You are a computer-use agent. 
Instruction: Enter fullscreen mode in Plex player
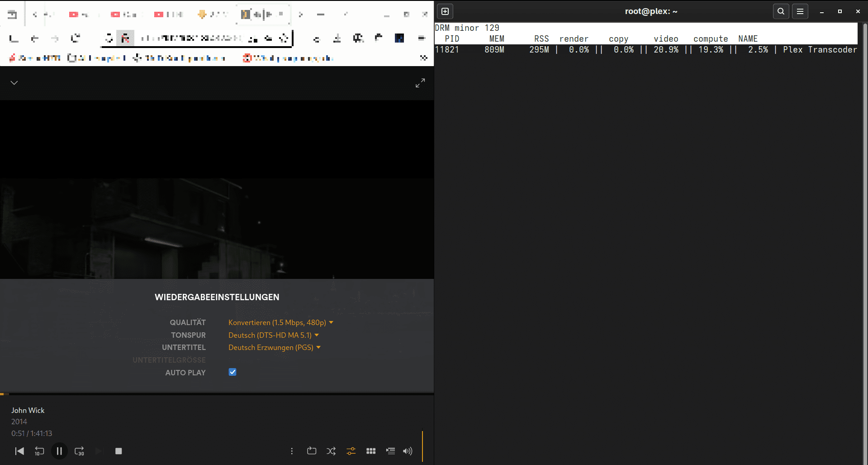click(420, 83)
